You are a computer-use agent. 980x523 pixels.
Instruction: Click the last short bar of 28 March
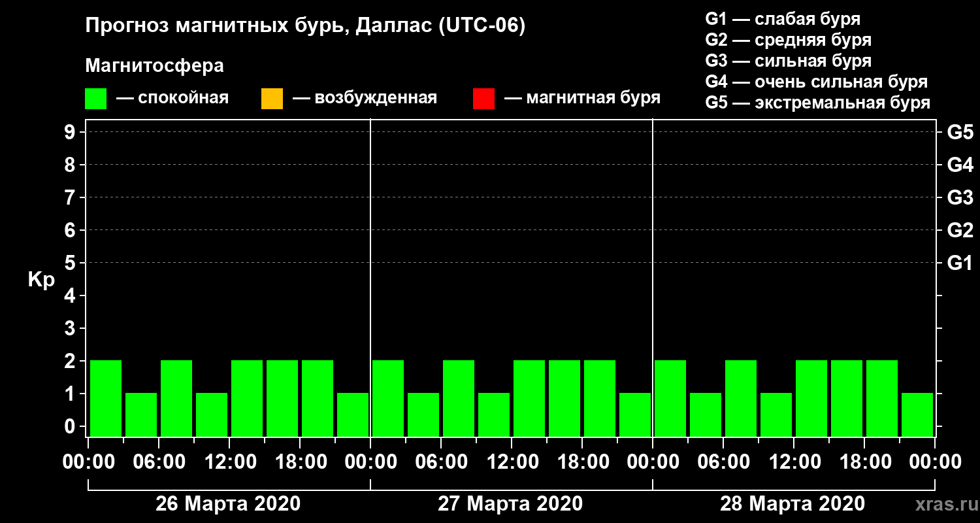click(917, 414)
